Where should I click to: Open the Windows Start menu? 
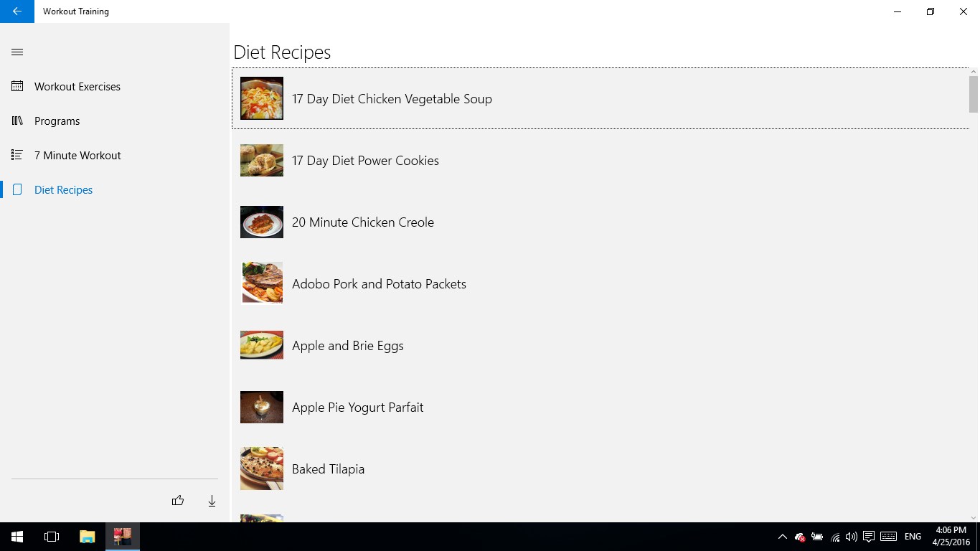(x=17, y=537)
